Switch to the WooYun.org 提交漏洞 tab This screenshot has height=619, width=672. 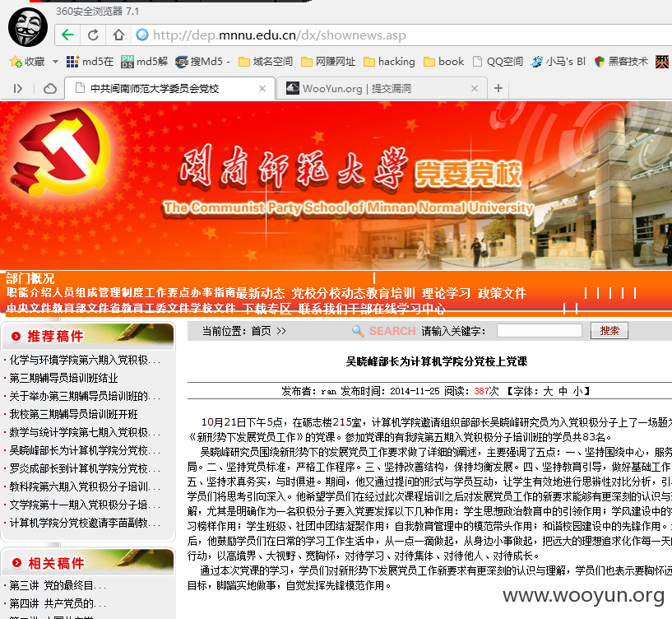tap(382, 88)
